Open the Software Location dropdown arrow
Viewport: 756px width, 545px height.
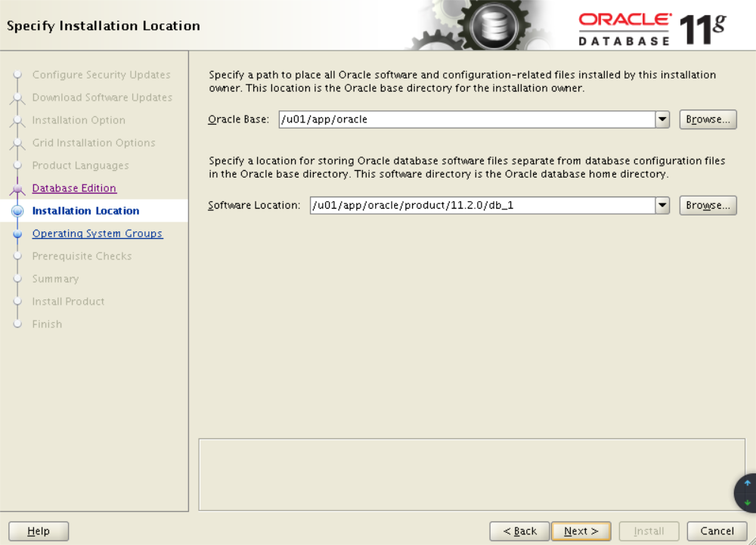point(662,206)
